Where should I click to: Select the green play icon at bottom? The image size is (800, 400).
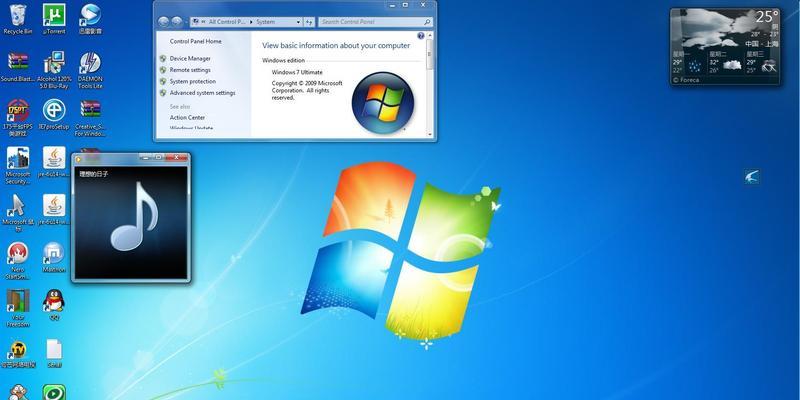54,392
